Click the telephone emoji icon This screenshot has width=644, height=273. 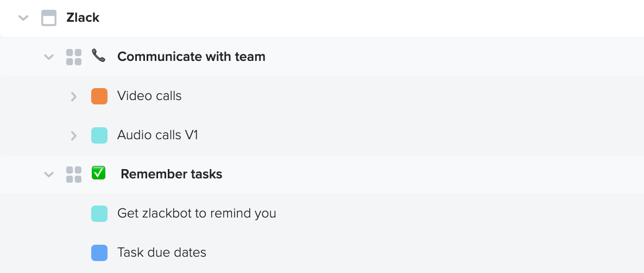[99, 55]
